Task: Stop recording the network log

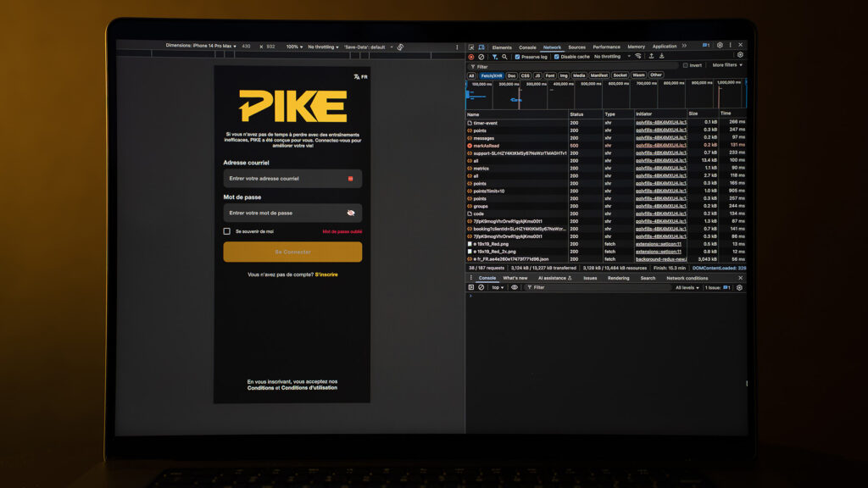Action: pos(471,57)
